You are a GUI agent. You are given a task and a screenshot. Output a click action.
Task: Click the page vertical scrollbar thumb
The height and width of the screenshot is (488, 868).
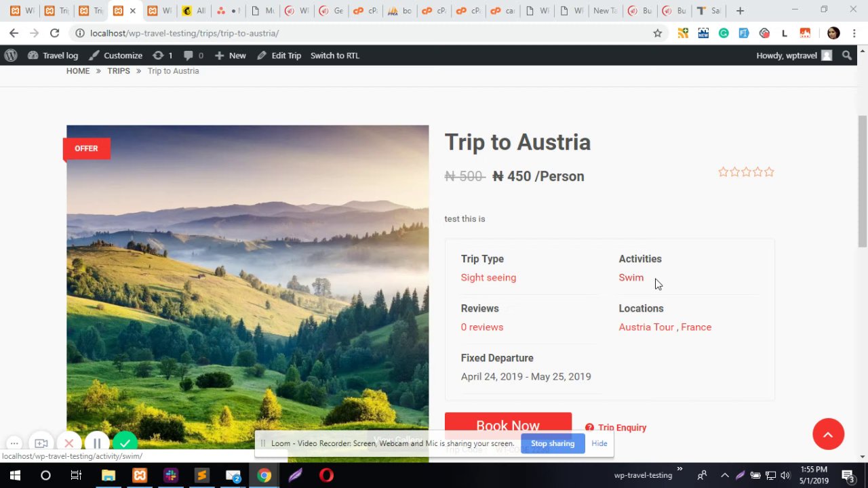[x=863, y=182]
